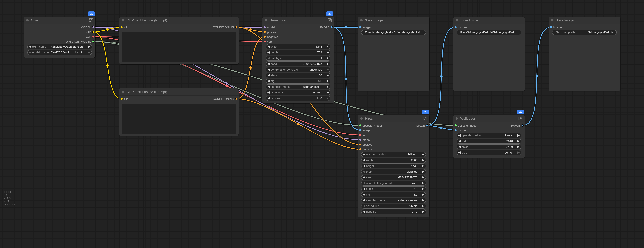Enter the Wallpaper subgraph via title icon
The width and height of the screenshot is (644, 248).
[520, 119]
